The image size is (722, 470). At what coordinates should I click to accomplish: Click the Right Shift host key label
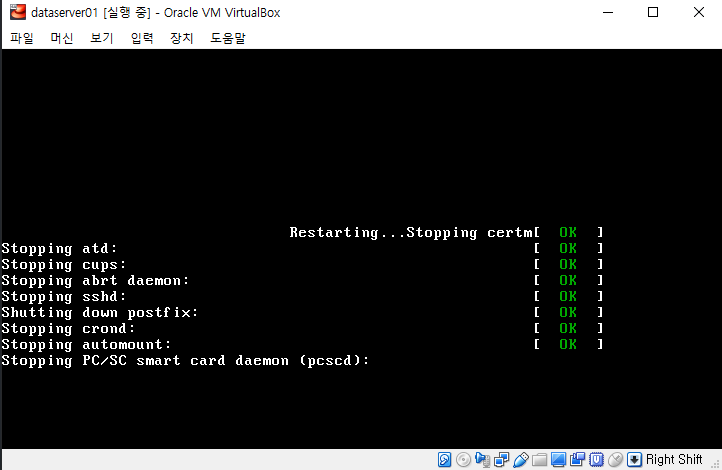point(674,459)
